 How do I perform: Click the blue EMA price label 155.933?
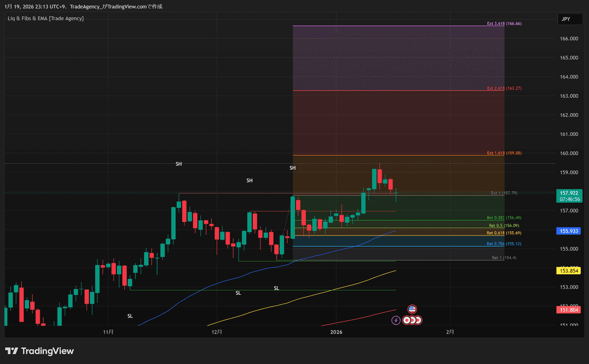point(569,231)
